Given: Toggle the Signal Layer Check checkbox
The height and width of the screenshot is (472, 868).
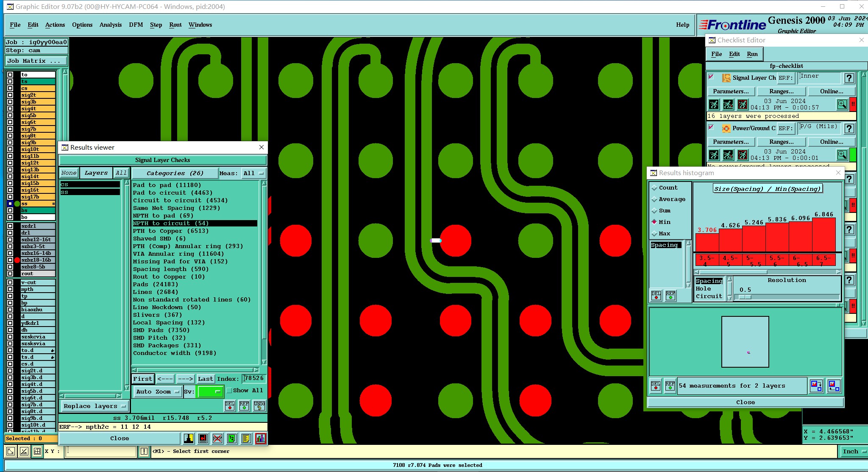Looking at the screenshot, I should [712, 77].
